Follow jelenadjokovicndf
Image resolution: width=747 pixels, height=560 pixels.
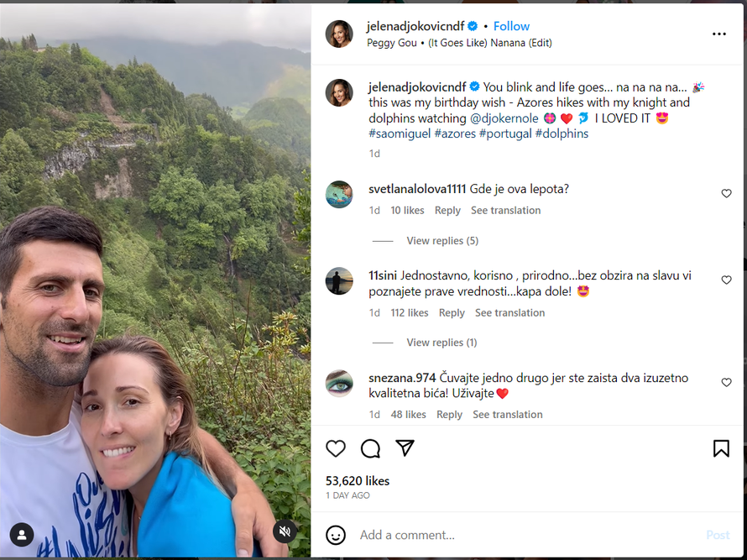tap(511, 26)
